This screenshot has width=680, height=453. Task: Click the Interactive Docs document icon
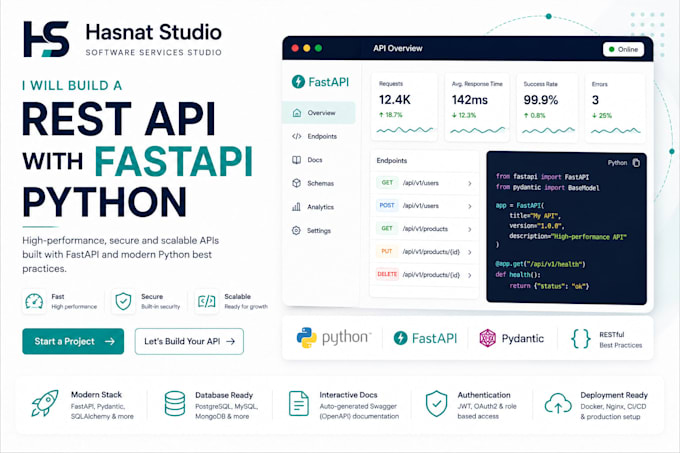299,404
